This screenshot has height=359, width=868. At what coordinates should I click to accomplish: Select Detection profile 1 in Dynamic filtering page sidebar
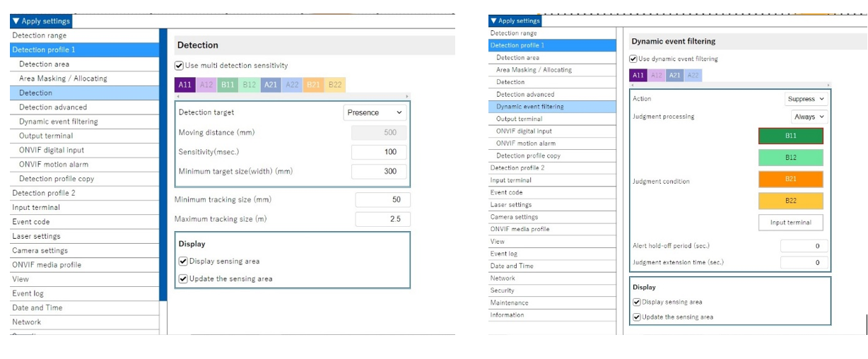(x=553, y=45)
